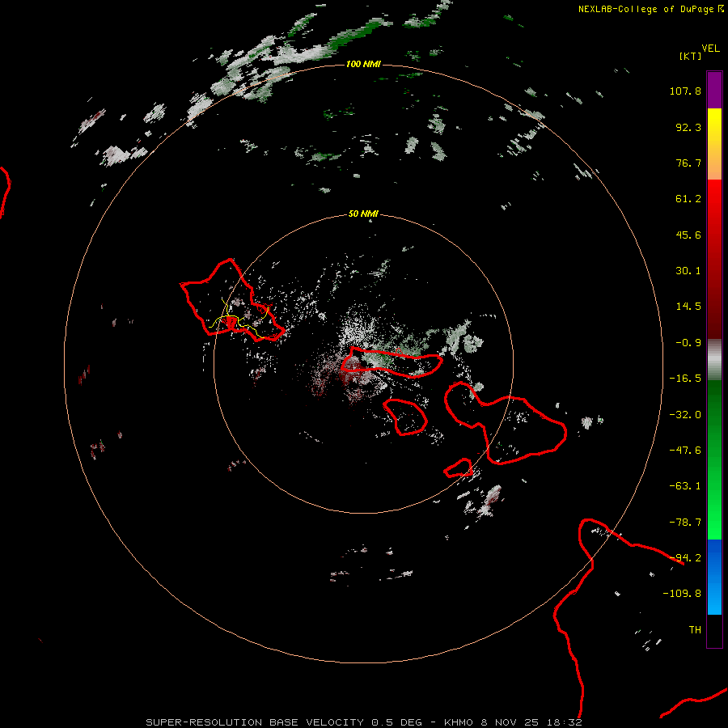Click the 92.3 velocity scale value

(688, 127)
